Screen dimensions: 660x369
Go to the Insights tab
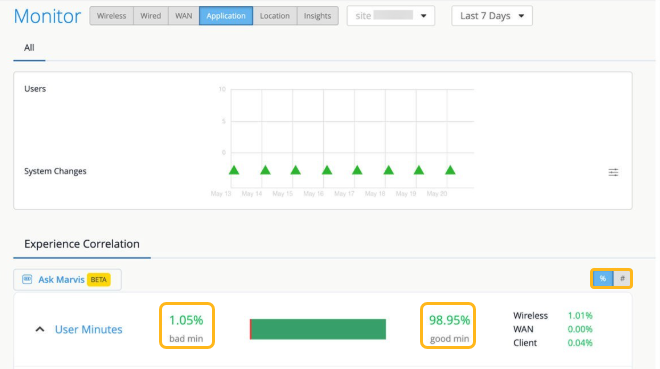coord(317,16)
